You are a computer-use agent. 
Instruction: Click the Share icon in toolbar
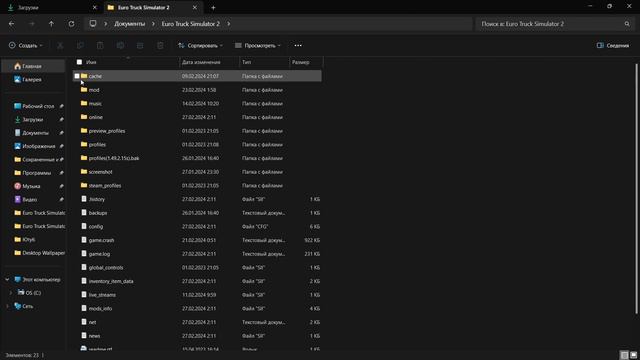click(x=140, y=45)
